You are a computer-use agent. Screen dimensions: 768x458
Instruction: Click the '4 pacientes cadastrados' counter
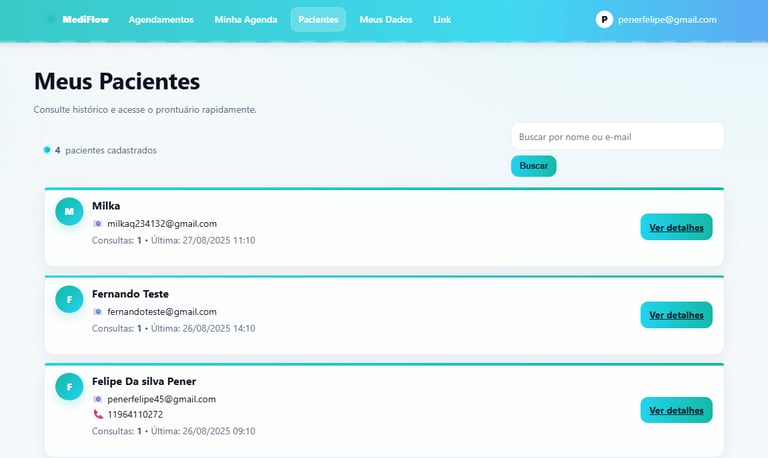click(x=100, y=150)
